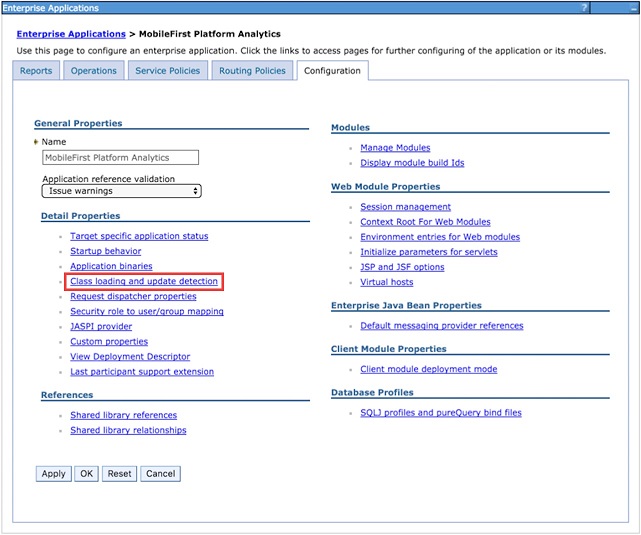Image resolution: width=641 pixels, height=535 pixels.
Task: Open Target specific application status
Action: 139,236
